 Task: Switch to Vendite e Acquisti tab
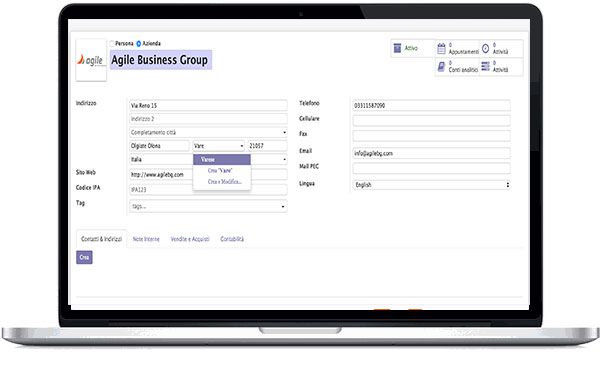tap(190, 239)
